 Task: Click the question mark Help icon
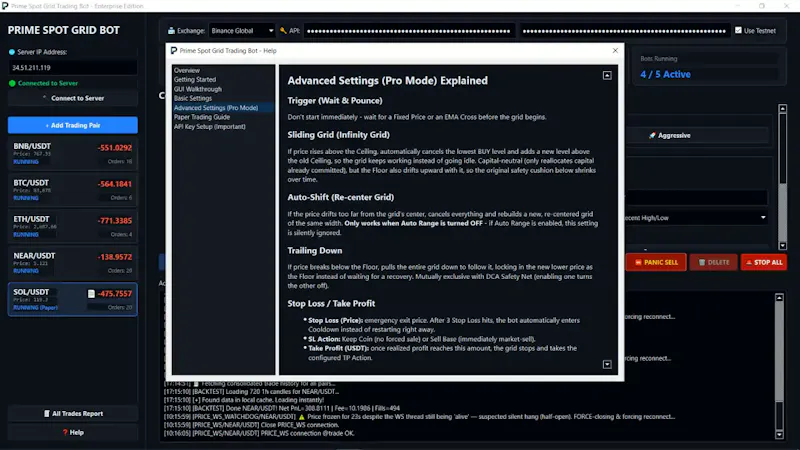coord(65,432)
